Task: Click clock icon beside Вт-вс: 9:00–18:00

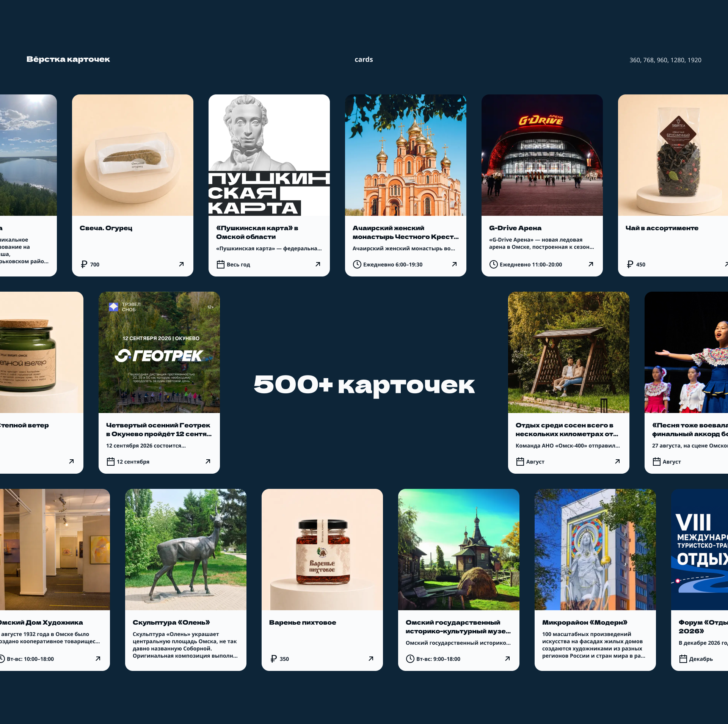Action: 410,659
